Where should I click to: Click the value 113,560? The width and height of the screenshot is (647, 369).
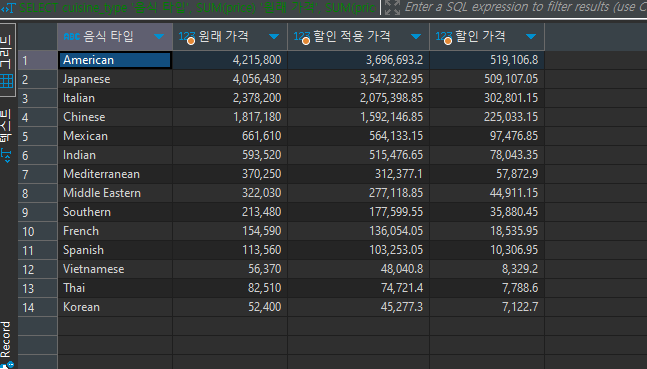(x=261, y=250)
